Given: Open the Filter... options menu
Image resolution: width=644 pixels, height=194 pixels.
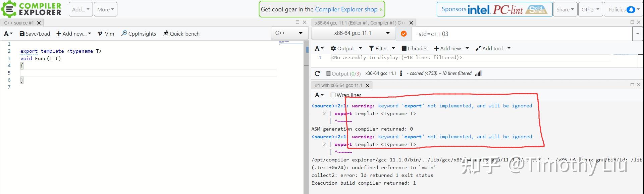Looking at the screenshot, I should [x=382, y=48].
